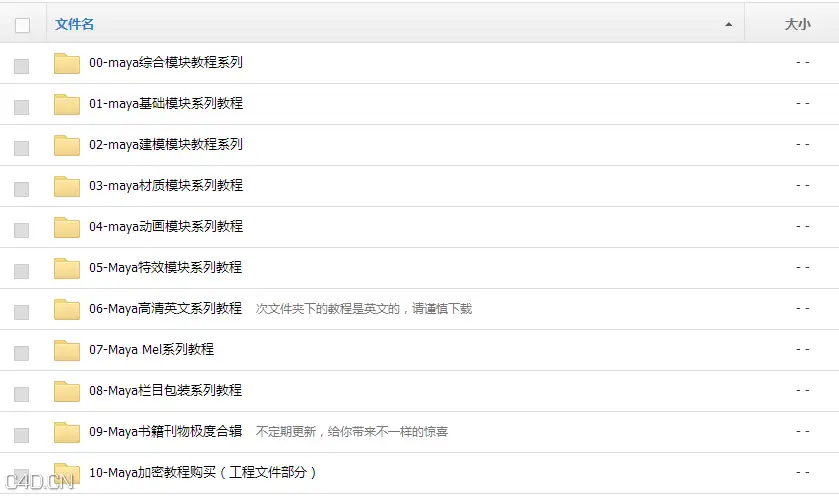Screen dimensions: 839x496
Task: Open the 02-maya建模模块教程系列 folder icon
Action: click(x=67, y=145)
